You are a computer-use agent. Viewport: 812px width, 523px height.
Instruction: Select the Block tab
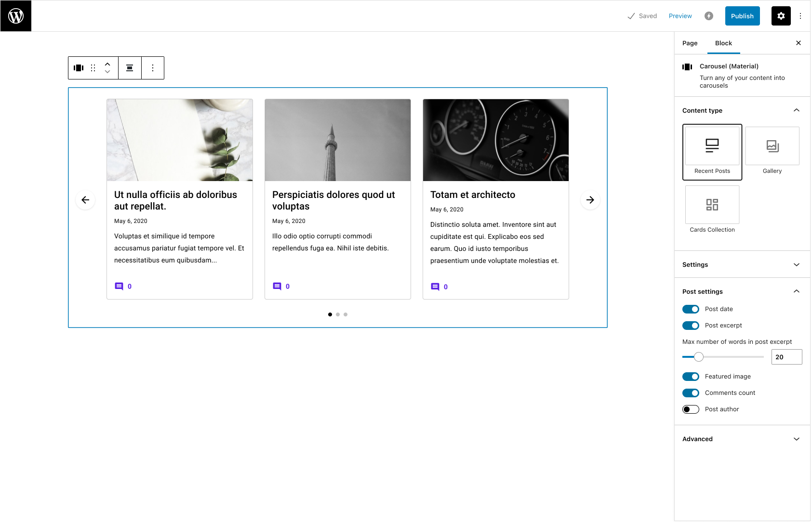(723, 43)
